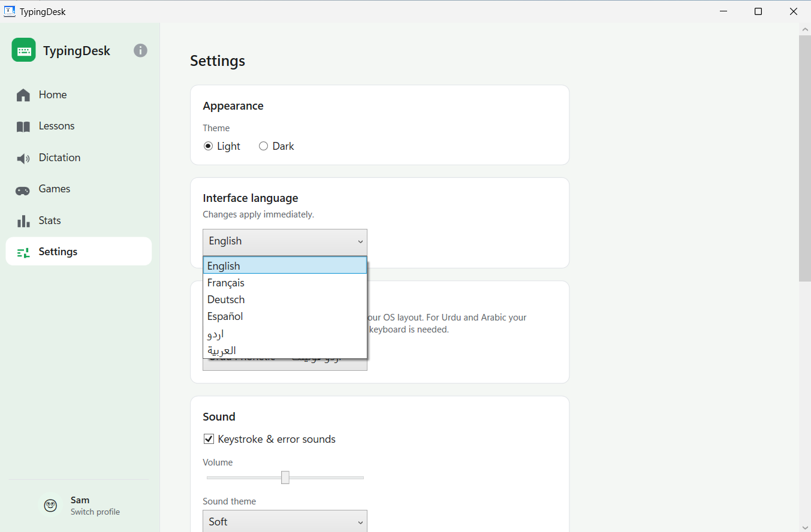811x532 pixels.
Task: Click the Games controller icon
Action: tap(23, 190)
